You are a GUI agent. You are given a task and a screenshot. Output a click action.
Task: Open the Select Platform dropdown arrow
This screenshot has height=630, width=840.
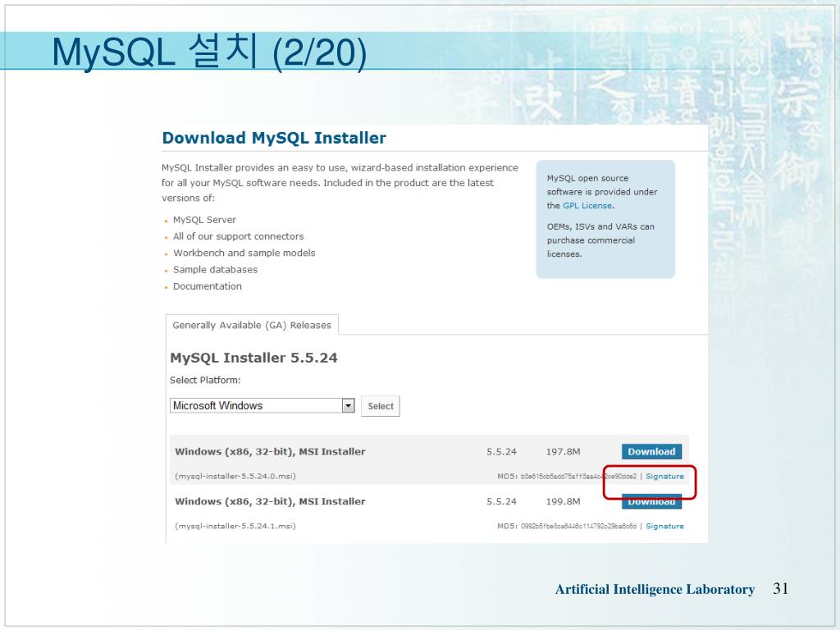tap(348, 405)
